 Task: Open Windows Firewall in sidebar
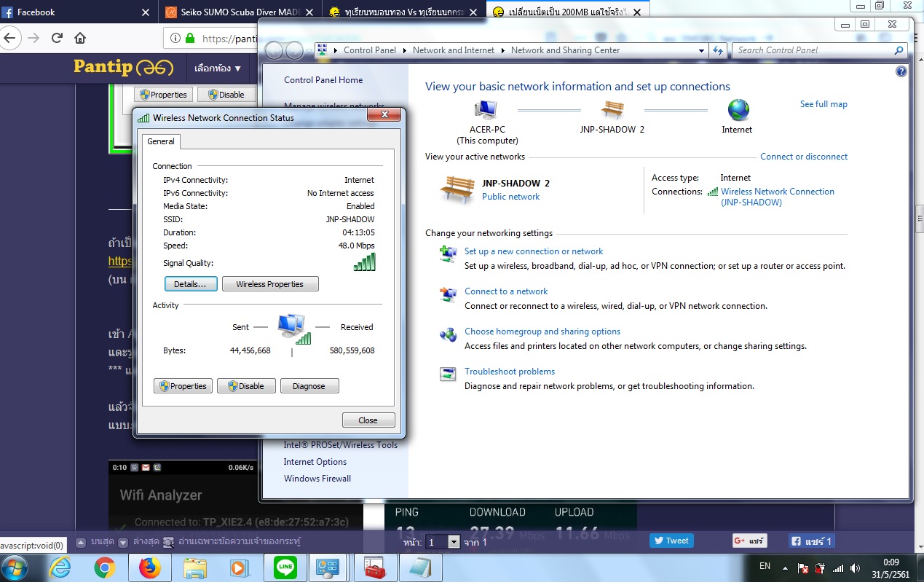[x=317, y=479]
